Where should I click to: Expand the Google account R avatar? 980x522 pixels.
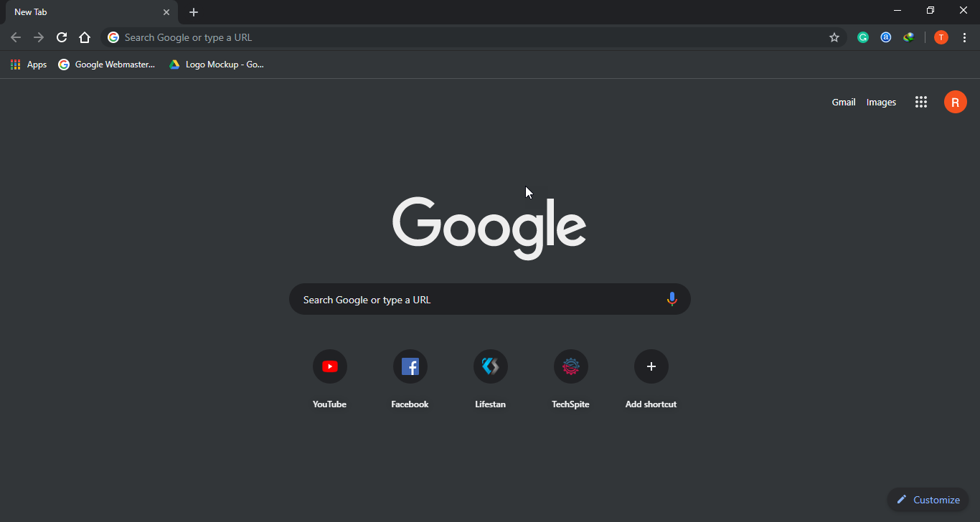click(955, 102)
